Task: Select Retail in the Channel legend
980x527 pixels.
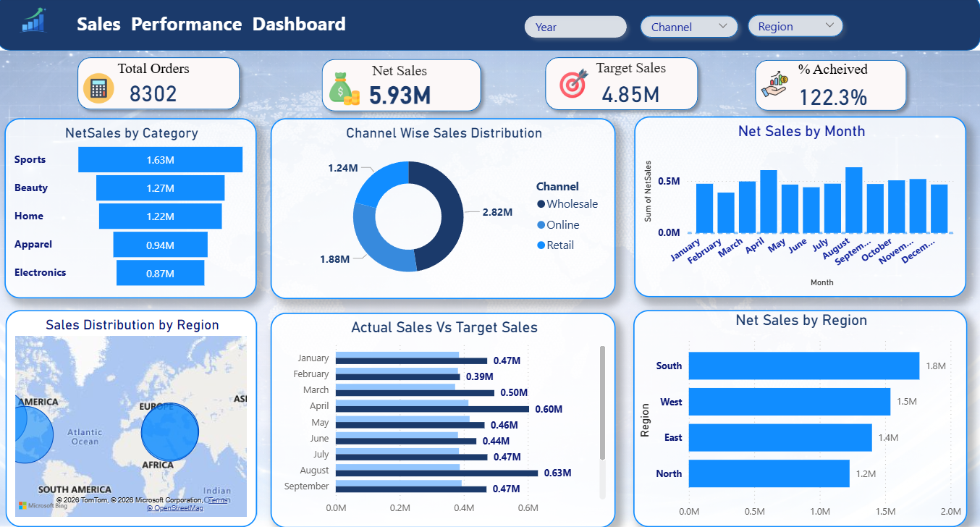Action: [x=555, y=245]
